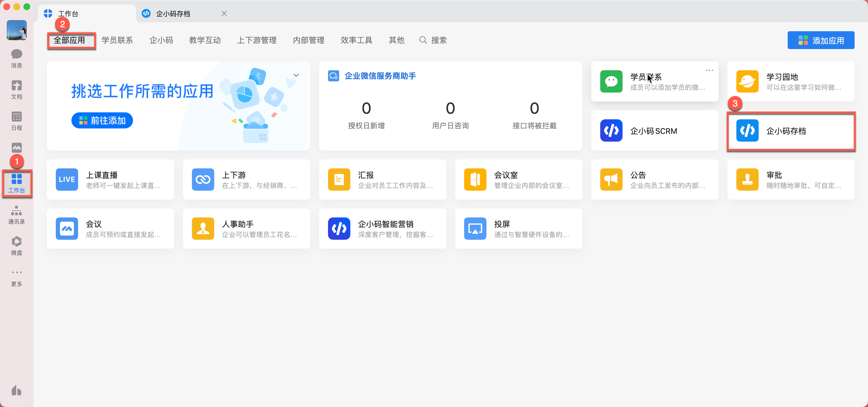Click the 公告 card description text

click(668, 185)
